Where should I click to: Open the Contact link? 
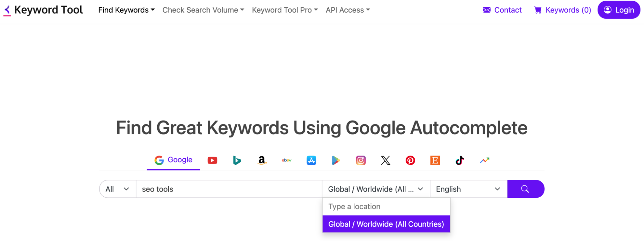point(502,10)
